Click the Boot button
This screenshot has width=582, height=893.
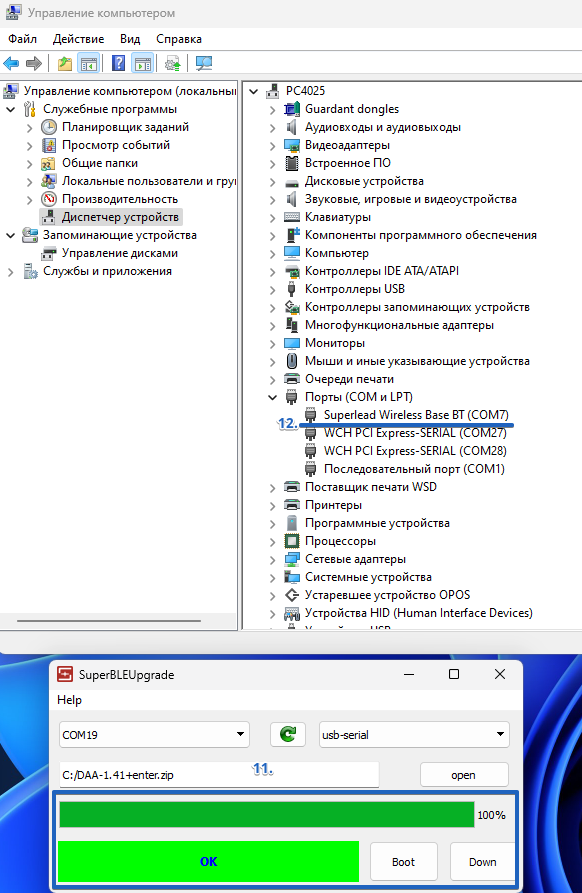tap(403, 862)
